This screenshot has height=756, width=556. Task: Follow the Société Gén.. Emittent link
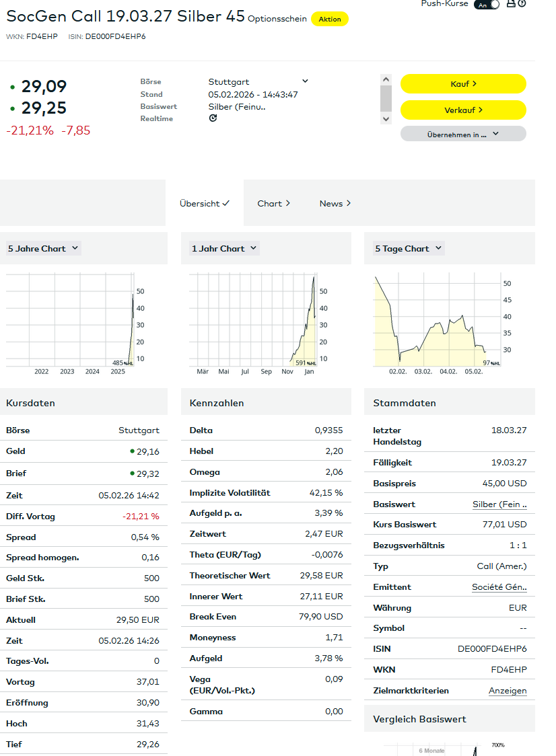point(499,587)
